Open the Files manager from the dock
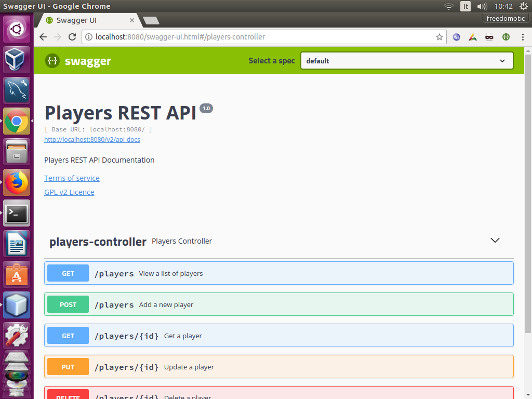The width and height of the screenshot is (532, 399). coord(17,152)
